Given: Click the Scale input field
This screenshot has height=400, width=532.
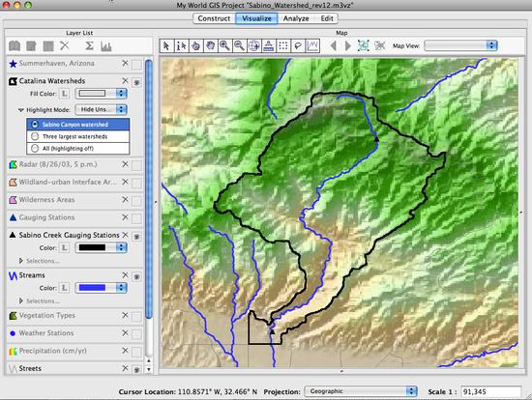Looking at the screenshot, I should coord(490,391).
